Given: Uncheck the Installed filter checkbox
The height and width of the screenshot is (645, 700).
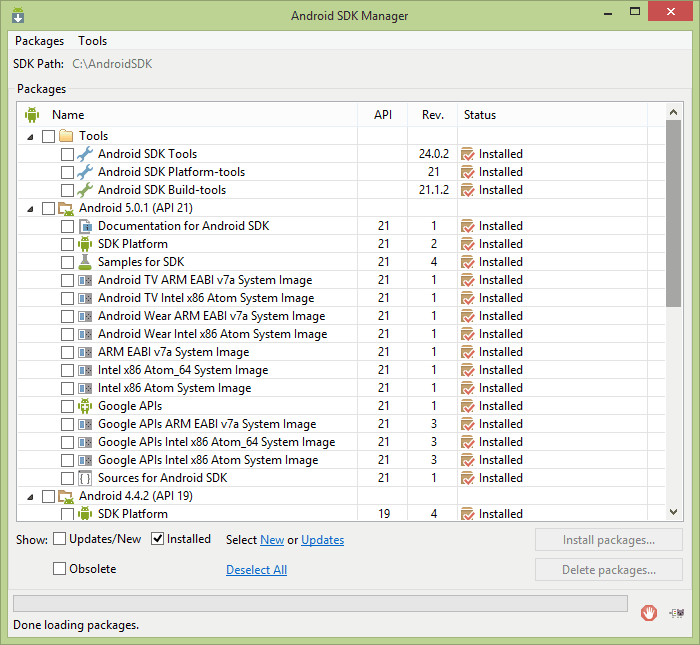Looking at the screenshot, I should click(x=157, y=539).
